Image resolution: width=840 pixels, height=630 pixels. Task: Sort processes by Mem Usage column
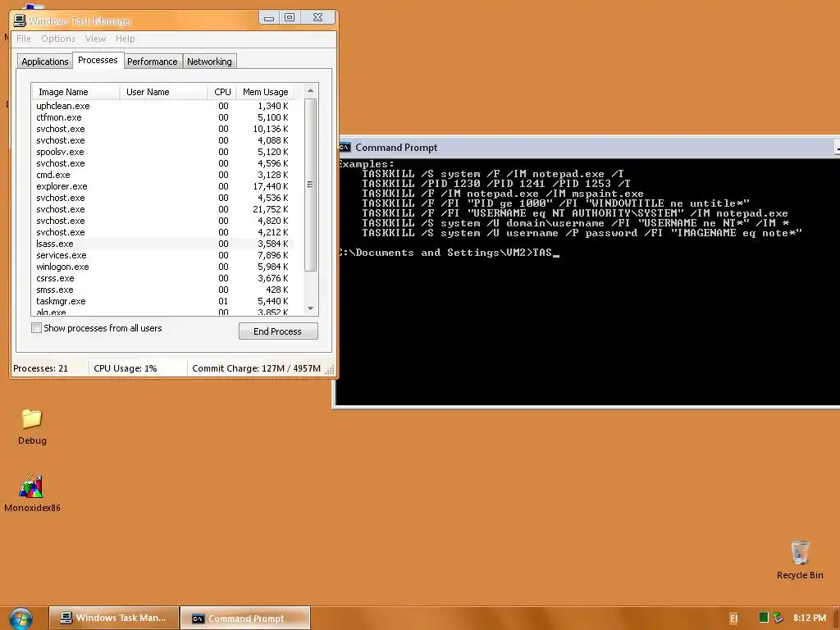[x=266, y=92]
